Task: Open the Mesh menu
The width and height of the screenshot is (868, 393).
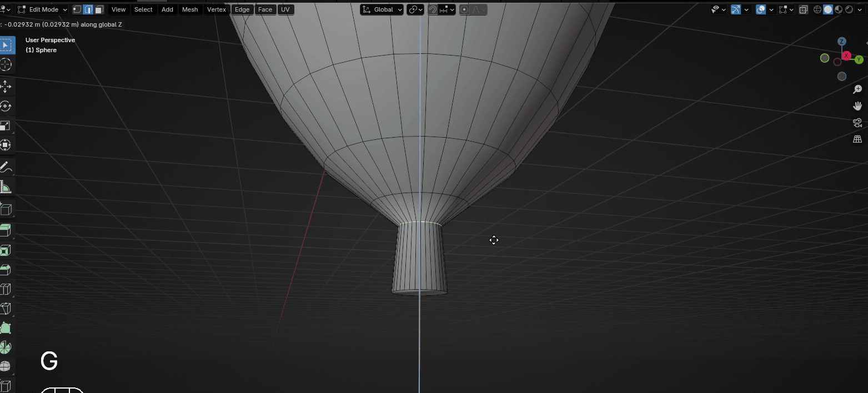Action: [x=190, y=9]
